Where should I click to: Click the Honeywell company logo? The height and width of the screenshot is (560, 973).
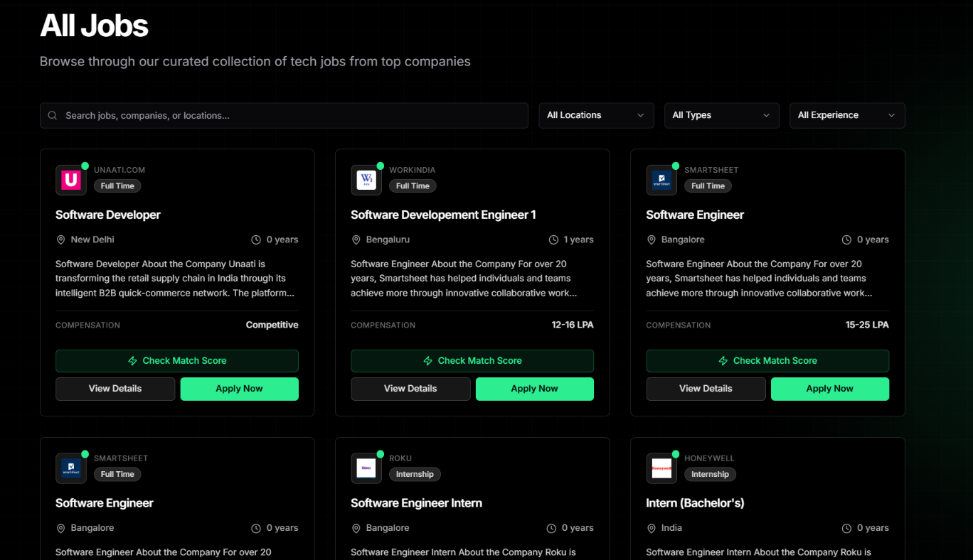point(661,468)
